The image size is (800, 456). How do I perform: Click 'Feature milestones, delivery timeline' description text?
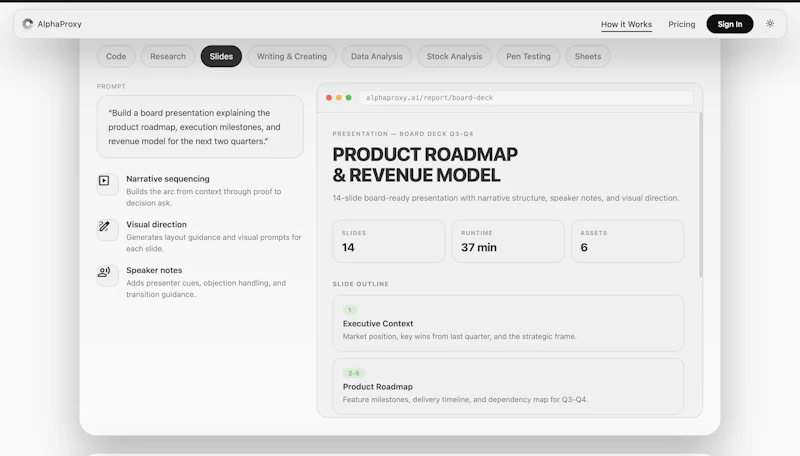(x=465, y=399)
